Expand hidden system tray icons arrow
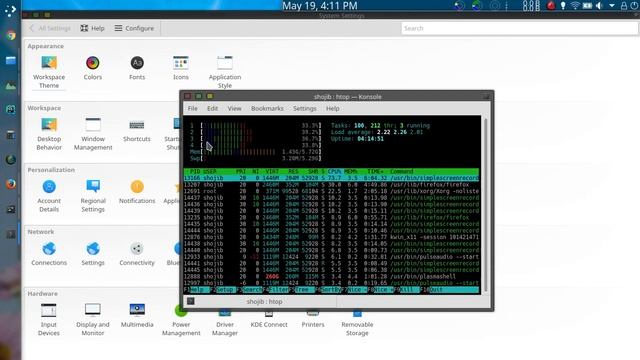Viewport: 640px width, 360px height. click(x=611, y=6)
